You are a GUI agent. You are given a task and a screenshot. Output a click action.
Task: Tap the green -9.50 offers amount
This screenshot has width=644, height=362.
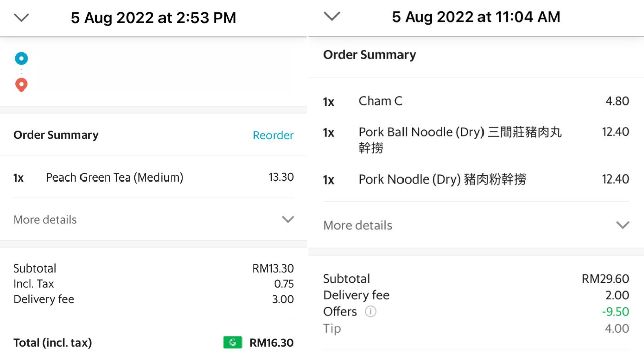point(616,312)
